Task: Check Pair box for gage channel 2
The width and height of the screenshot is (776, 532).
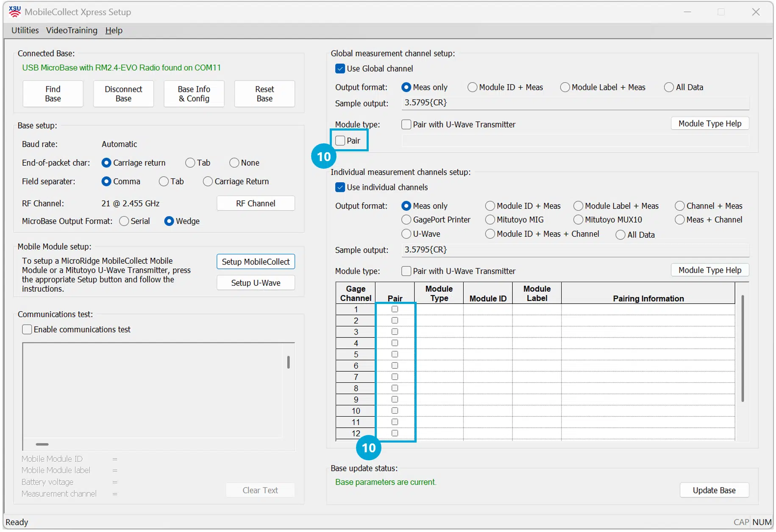Action: (395, 320)
